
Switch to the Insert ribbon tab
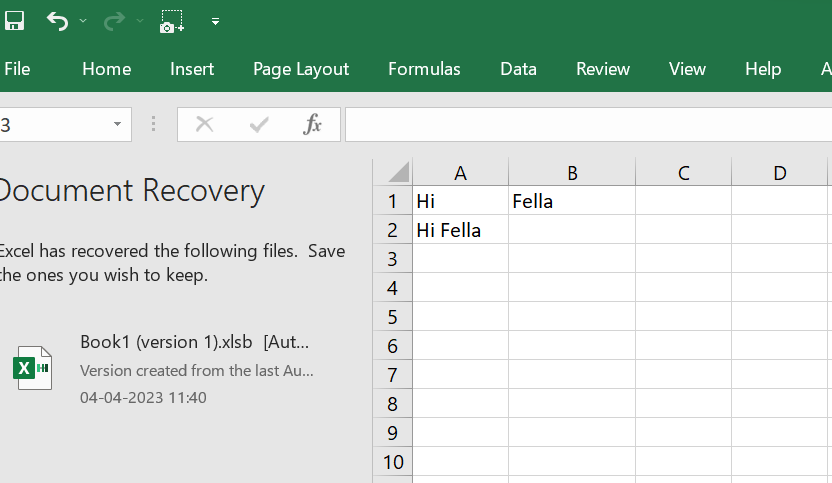(192, 69)
